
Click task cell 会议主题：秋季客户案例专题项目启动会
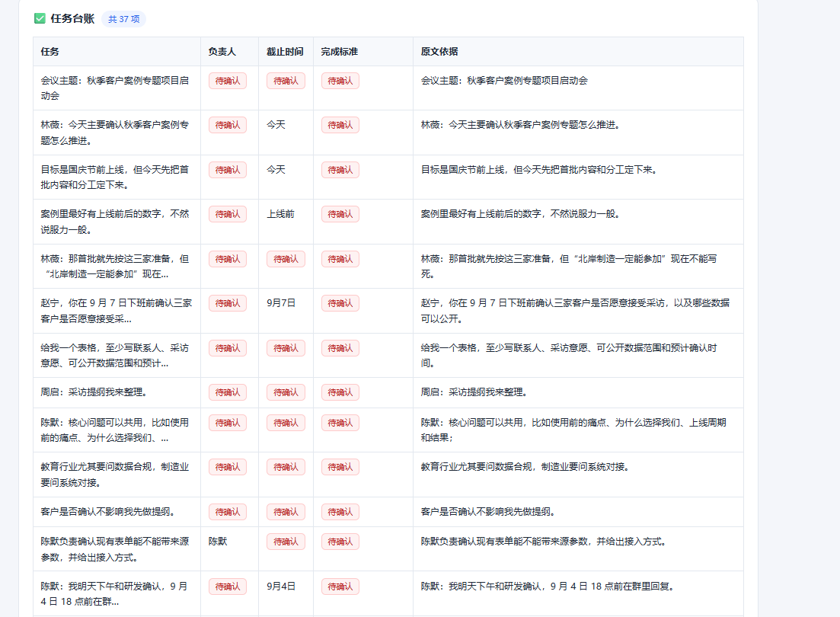click(115, 88)
